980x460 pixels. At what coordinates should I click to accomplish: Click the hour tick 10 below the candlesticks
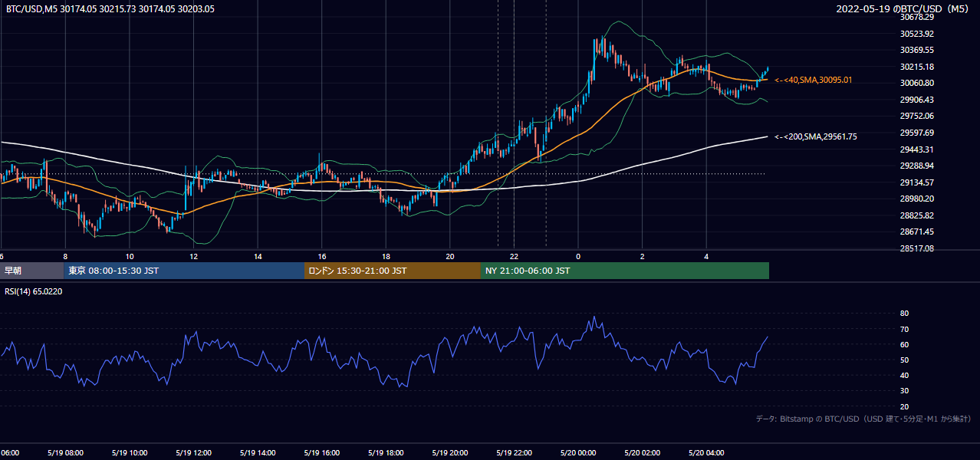pyautogui.click(x=130, y=256)
